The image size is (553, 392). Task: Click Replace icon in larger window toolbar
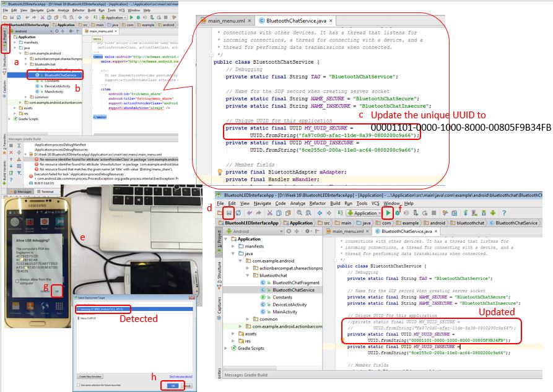[x=308, y=213]
